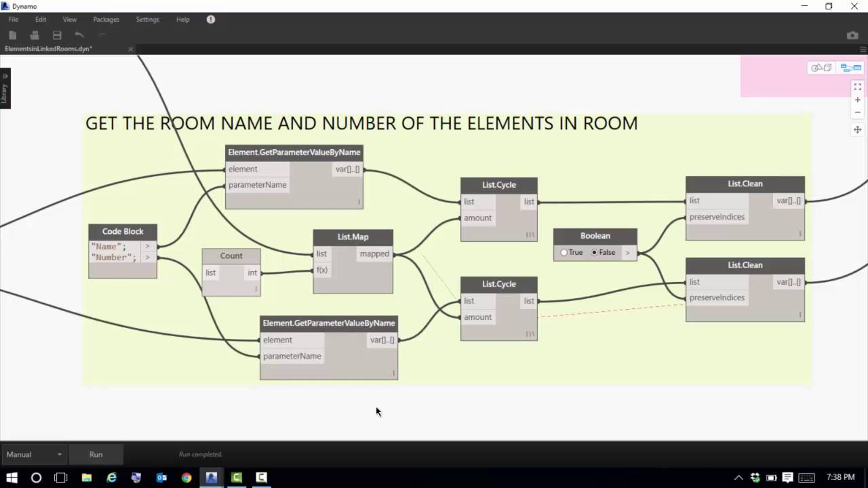Click the Run button
868x488 pixels.
pyautogui.click(x=96, y=454)
